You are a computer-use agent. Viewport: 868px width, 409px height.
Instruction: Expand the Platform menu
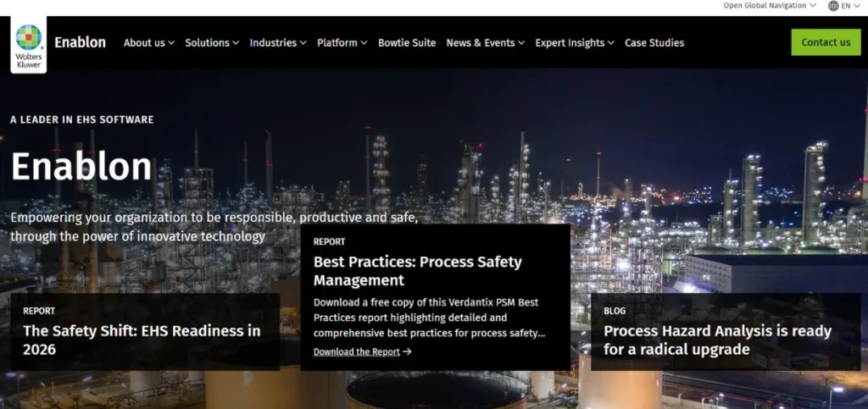tap(342, 42)
